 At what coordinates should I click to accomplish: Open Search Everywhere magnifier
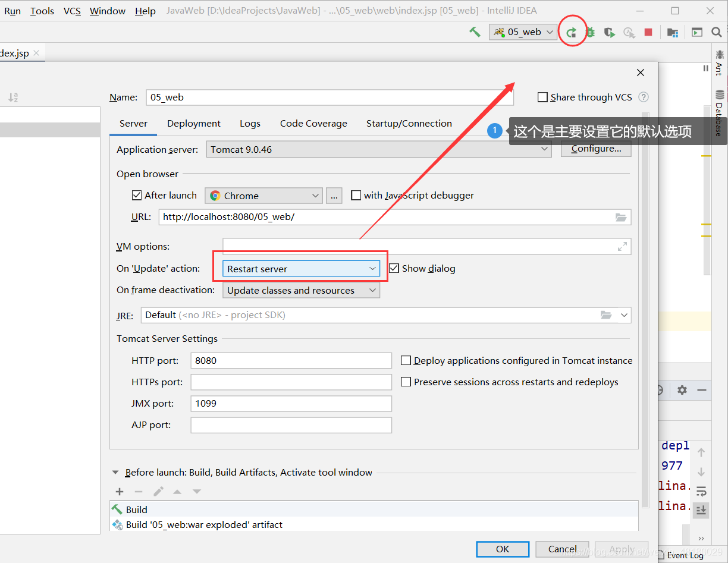tap(717, 32)
